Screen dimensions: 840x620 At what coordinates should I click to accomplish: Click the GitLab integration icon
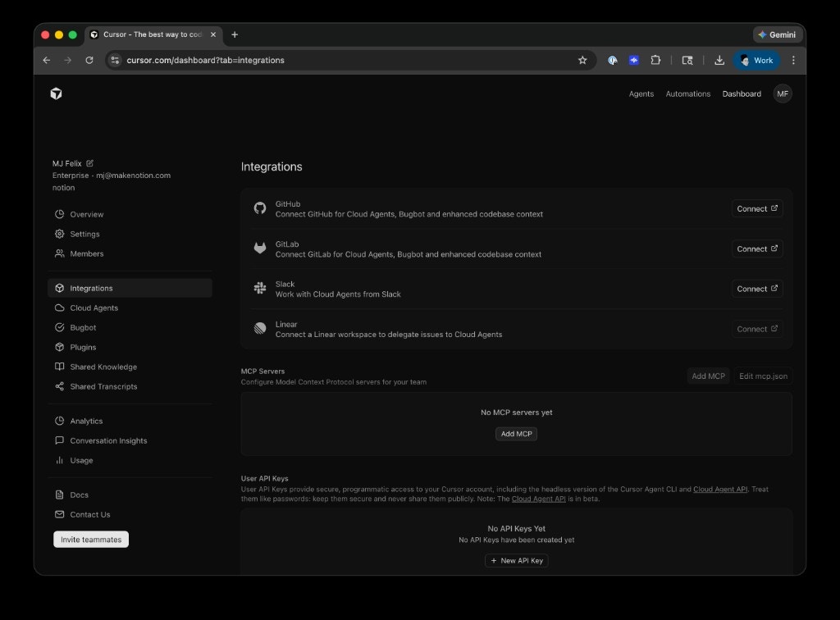[x=260, y=248]
